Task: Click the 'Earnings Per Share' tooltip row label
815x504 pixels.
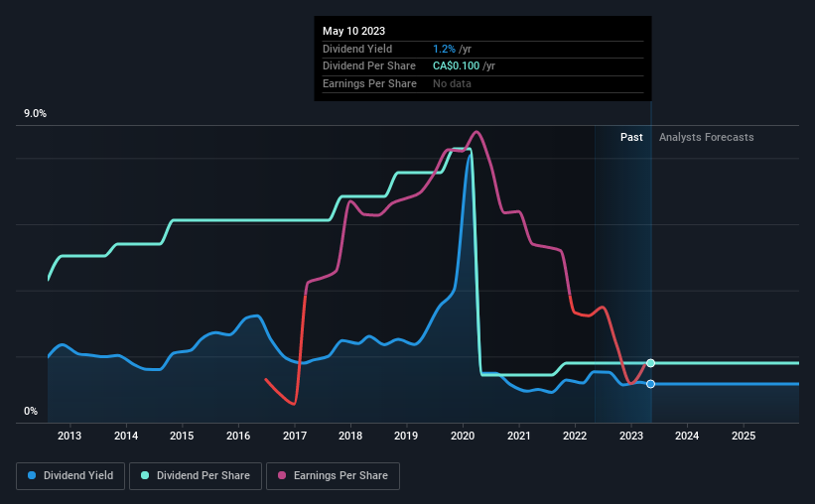Action: (369, 83)
